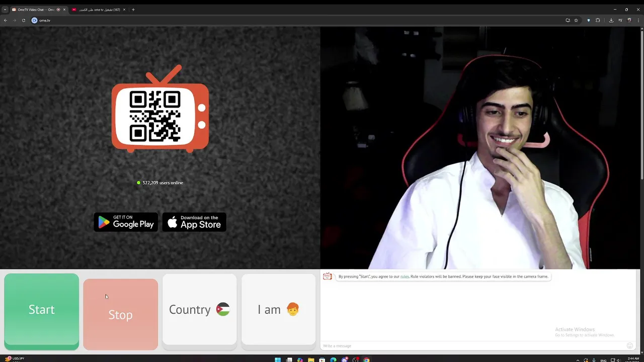Image resolution: width=644 pixels, height=362 pixels.
Task: Click the ENG language indicator
Action: tap(604, 360)
